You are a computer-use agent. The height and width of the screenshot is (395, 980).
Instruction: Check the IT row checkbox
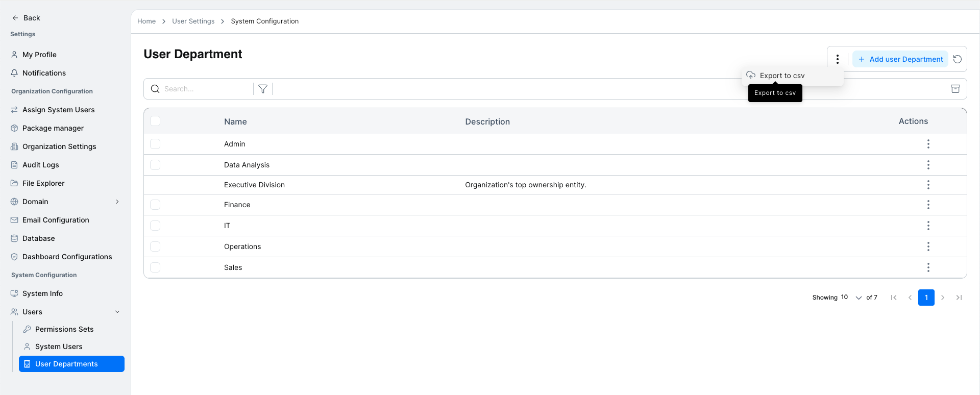click(x=155, y=226)
